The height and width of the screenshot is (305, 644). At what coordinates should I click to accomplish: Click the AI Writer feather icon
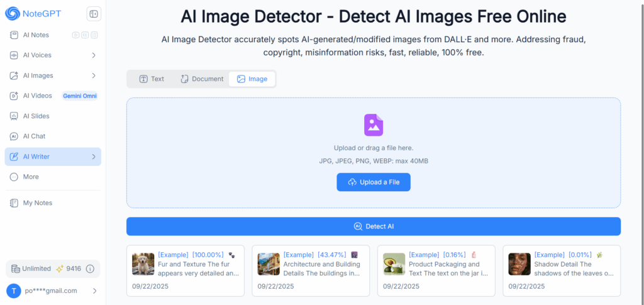tap(14, 157)
